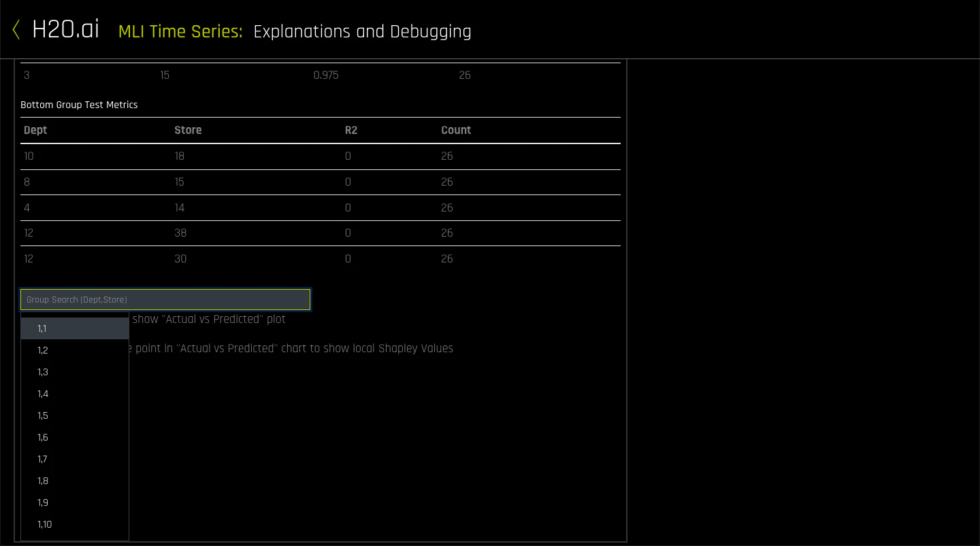Click the Count value in the Store 30 row
Image resolution: width=980 pixels, height=546 pixels.
(x=446, y=259)
